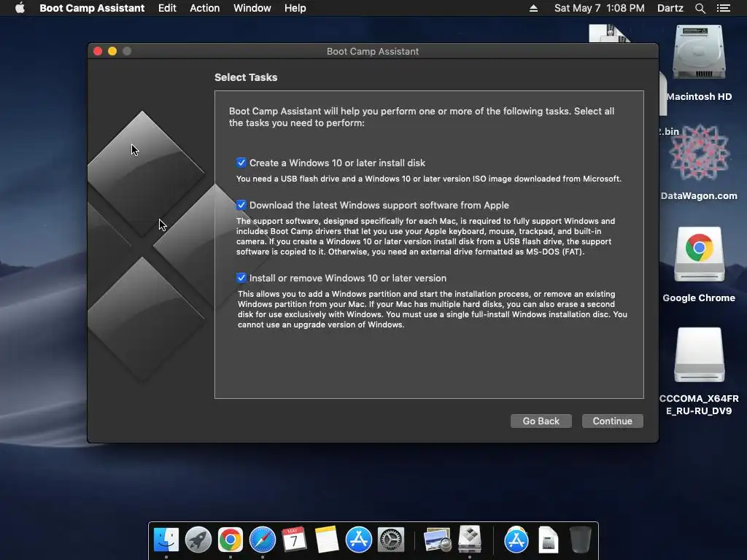
Task: Launch Launchpad rocket icon in Dock
Action: pyautogui.click(x=198, y=540)
